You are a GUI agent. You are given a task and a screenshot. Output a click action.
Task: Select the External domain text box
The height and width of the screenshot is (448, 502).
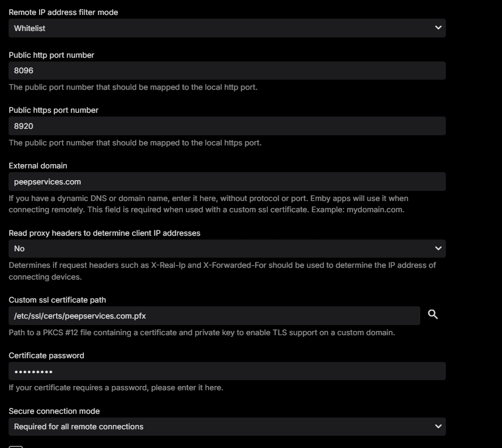pos(227,182)
